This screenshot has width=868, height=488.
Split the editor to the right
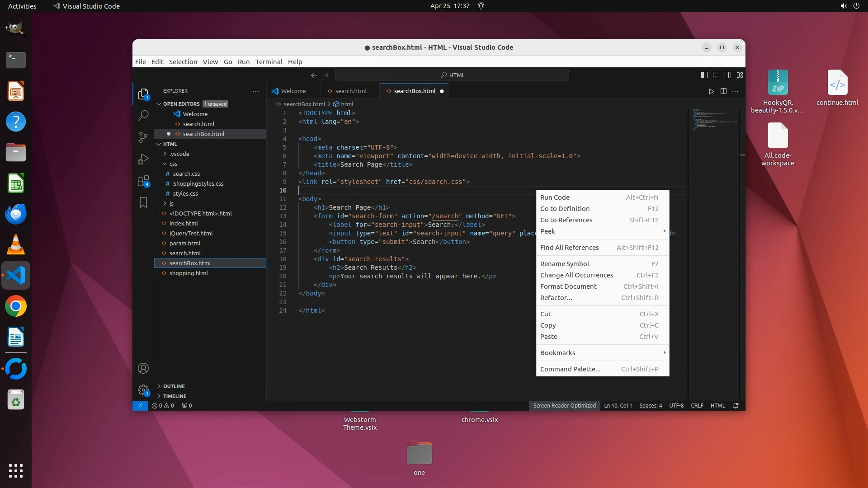(x=723, y=91)
